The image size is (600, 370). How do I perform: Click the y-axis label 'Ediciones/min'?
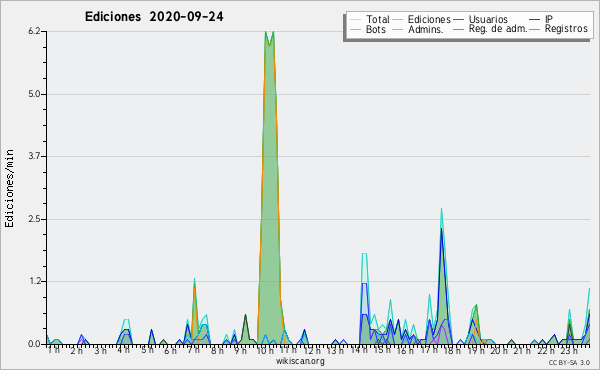coord(9,188)
